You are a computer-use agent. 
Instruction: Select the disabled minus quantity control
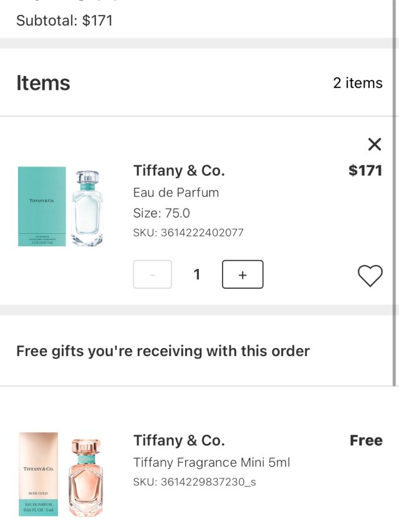(152, 274)
